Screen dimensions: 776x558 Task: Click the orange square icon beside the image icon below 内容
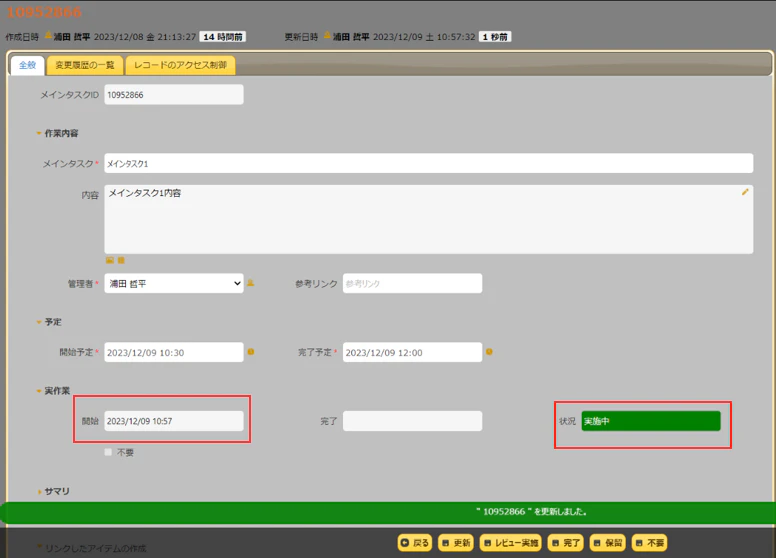pyautogui.click(x=121, y=260)
